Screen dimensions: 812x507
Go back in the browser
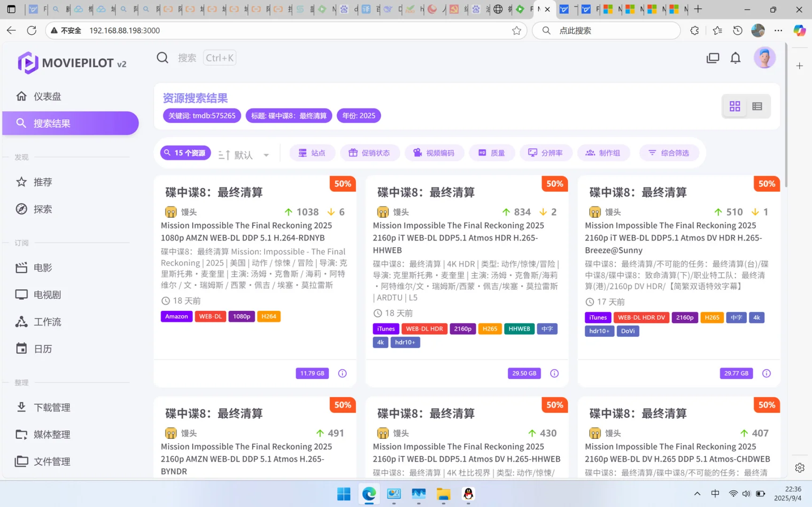11,31
